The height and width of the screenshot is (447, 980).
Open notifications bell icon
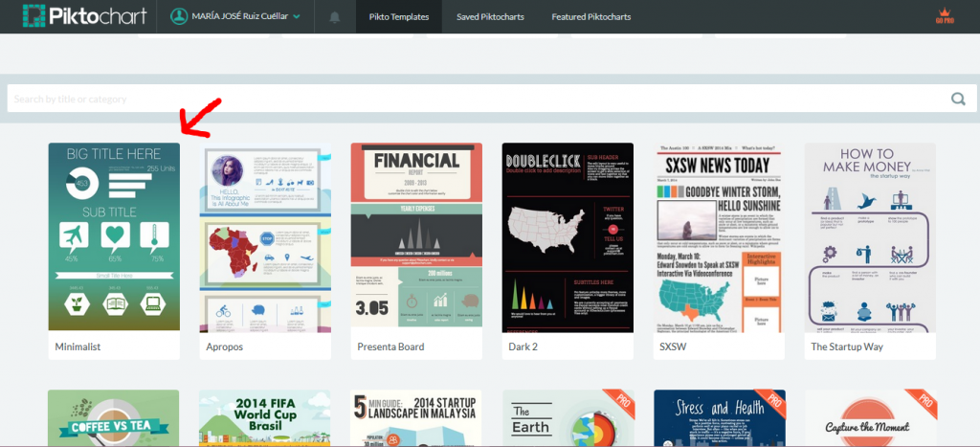(x=334, y=17)
